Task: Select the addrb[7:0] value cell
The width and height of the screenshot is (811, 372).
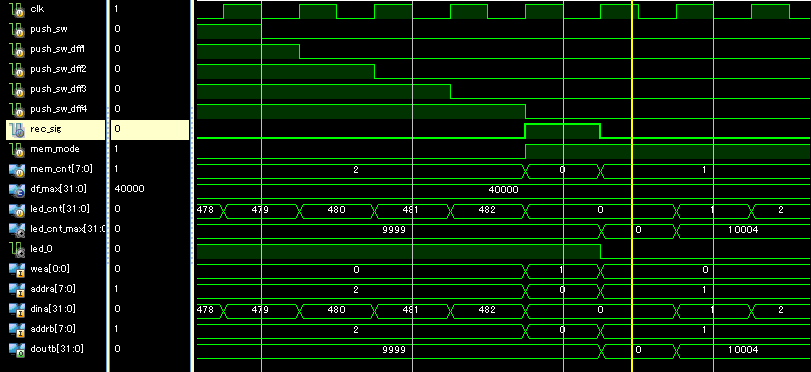Action: click(150, 329)
